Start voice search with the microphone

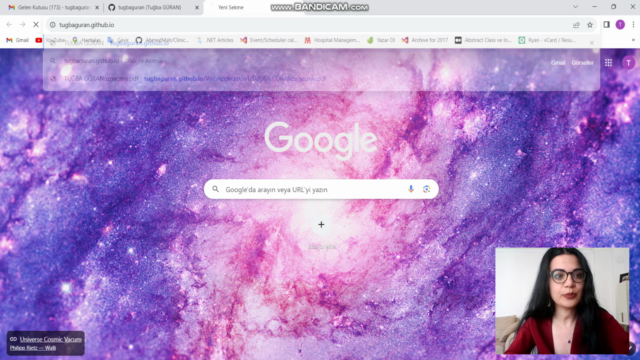click(x=411, y=189)
